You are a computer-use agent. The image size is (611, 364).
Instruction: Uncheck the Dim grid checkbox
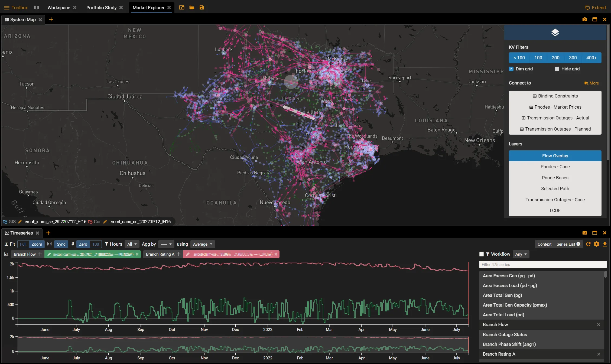tap(511, 69)
